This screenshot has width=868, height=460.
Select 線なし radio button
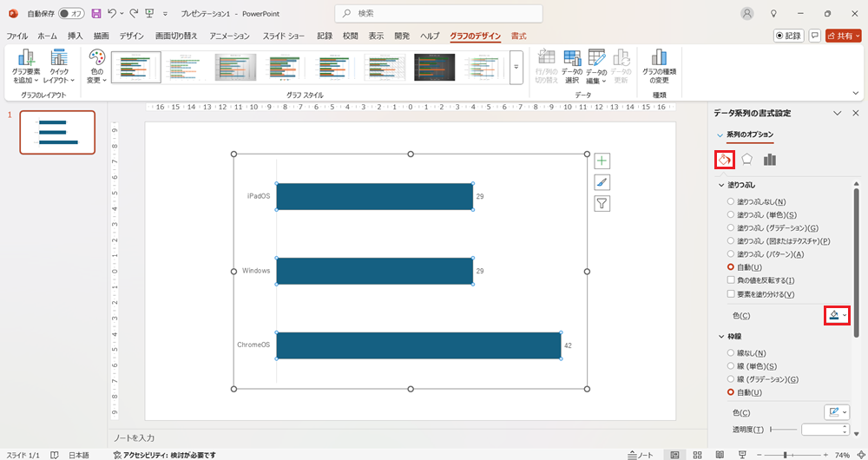tap(731, 353)
